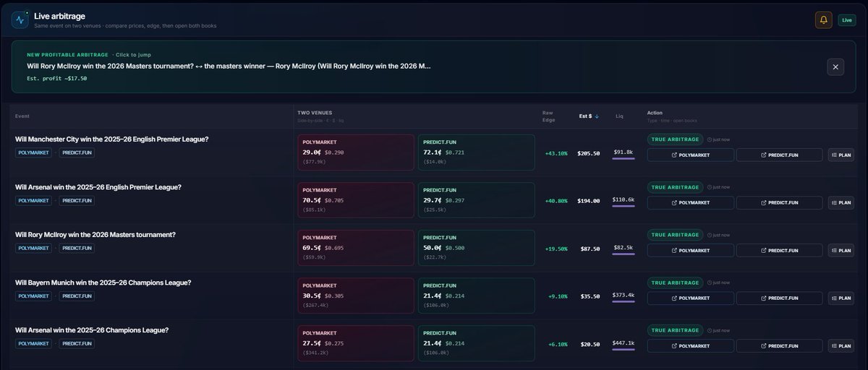The height and width of the screenshot is (370, 868).
Task: Open Predict.fun book for Rory McIlroy Masters row
Action: 779,250
